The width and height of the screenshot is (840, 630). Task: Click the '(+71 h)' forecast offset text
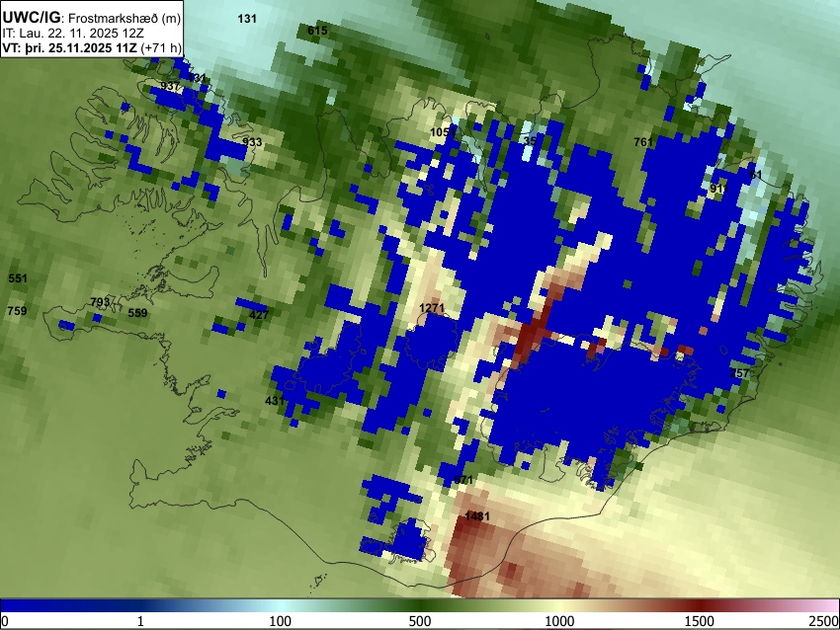(161, 47)
